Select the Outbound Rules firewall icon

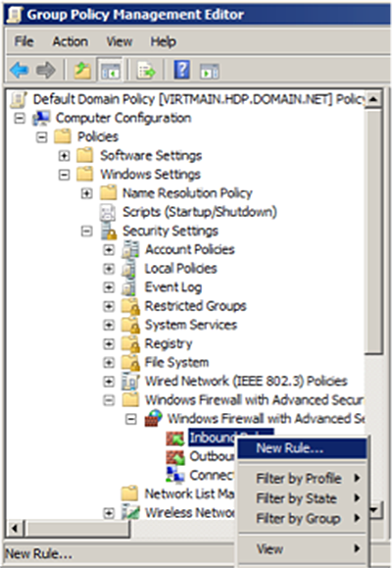tap(175, 457)
